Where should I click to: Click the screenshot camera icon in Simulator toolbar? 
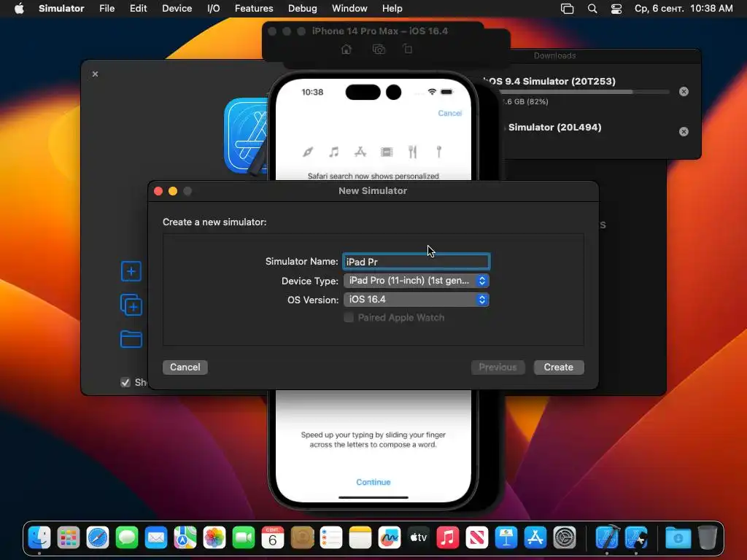379,49
